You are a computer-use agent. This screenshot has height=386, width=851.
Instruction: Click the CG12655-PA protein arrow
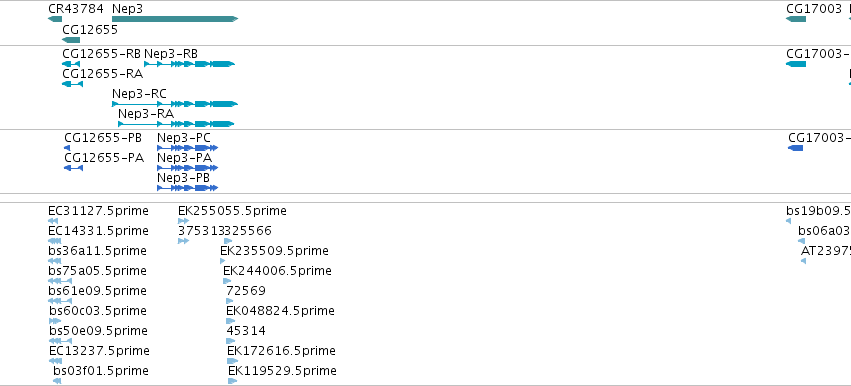73,168
